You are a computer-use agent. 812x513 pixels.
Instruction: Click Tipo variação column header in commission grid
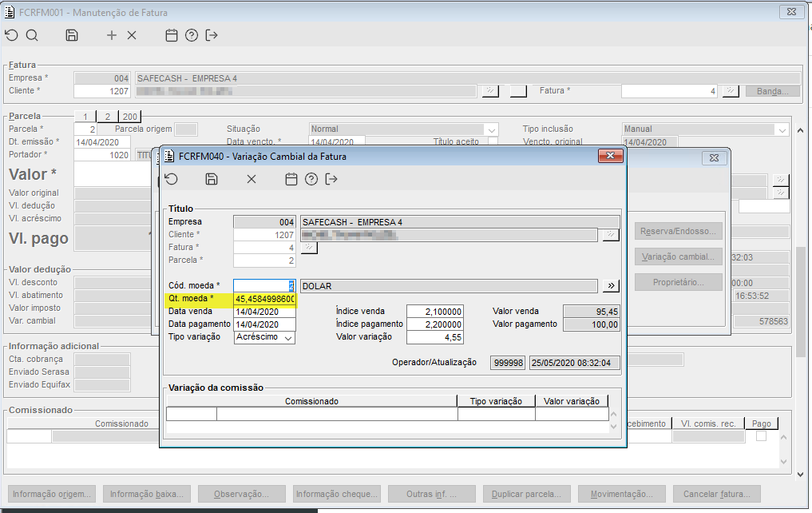pyautogui.click(x=496, y=401)
